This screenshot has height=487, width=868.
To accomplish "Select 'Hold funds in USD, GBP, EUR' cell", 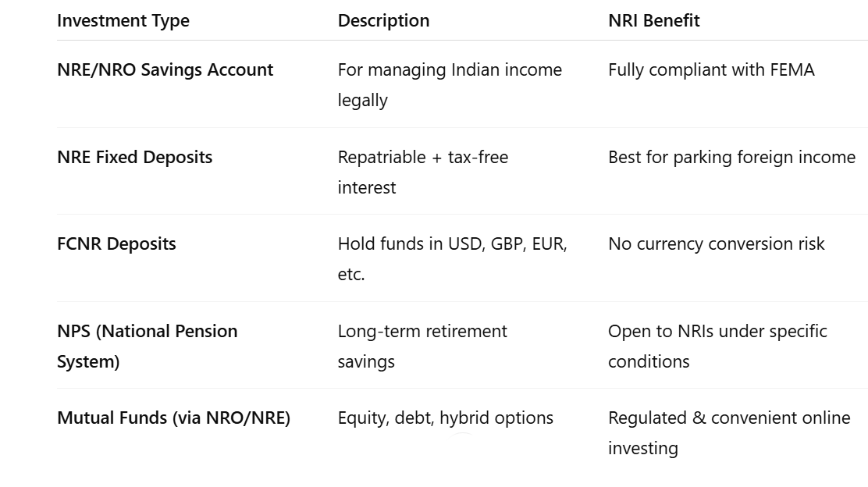I will (x=452, y=258).
